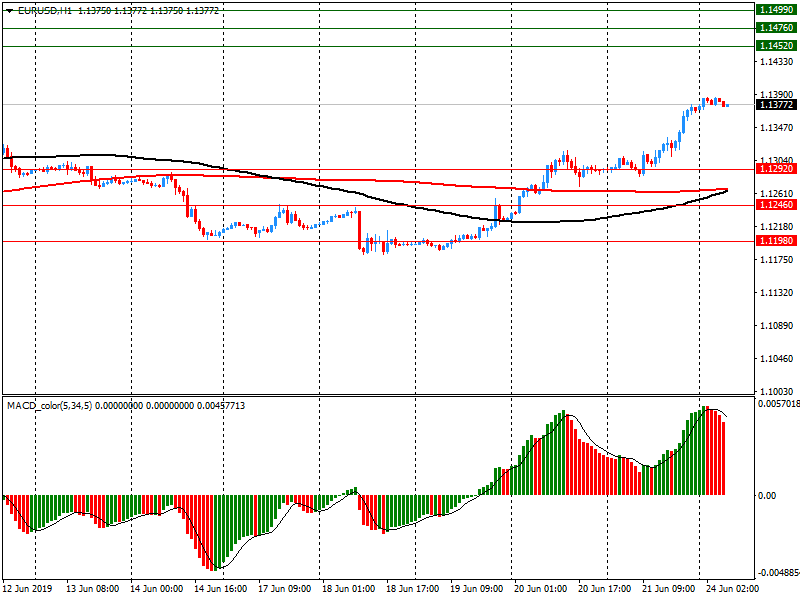Click the 1.13900 price scale value

[x=777, y=95]
